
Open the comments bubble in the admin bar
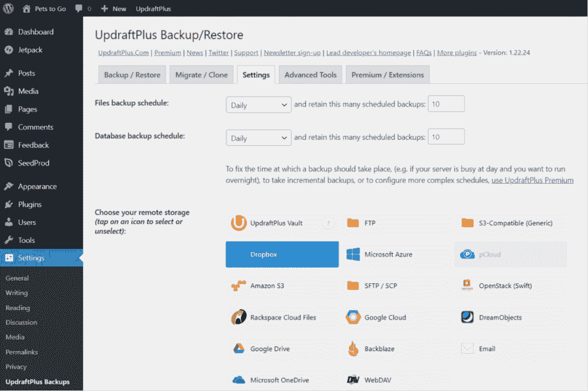pos(79,9)
